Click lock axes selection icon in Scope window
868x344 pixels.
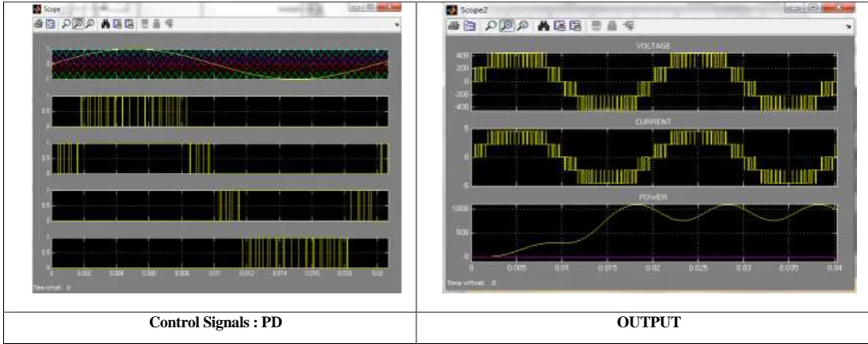[x=156, y=25]
